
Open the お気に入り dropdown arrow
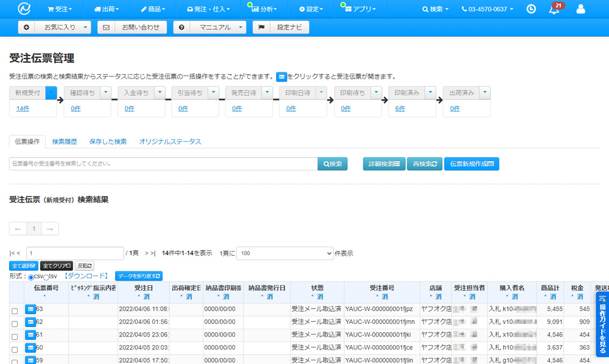click(85, 27)
